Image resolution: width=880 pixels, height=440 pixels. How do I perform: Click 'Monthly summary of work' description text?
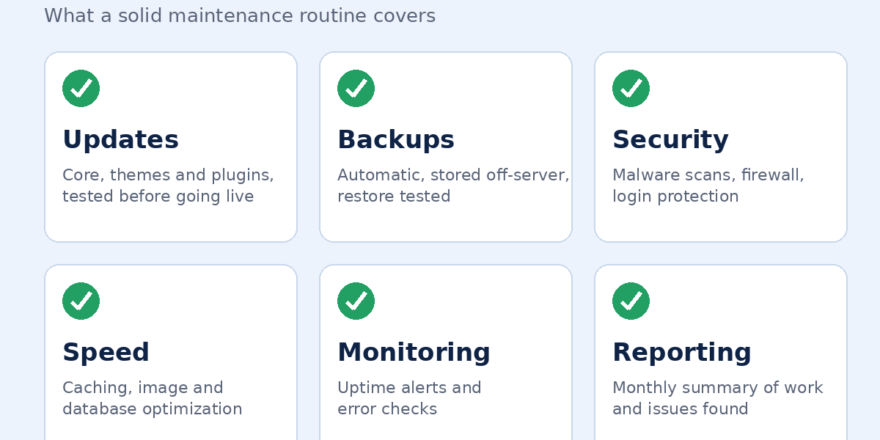718,398
